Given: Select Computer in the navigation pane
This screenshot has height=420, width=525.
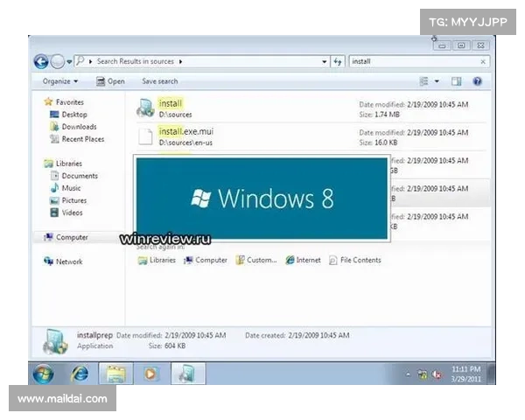Looking at the screenshot, I should (66, 237).
